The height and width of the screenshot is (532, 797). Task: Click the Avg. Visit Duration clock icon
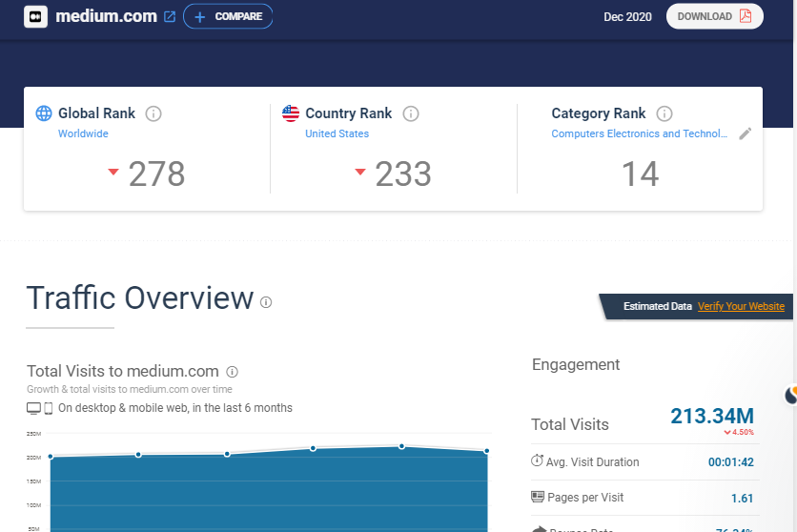tap(537, 461)
